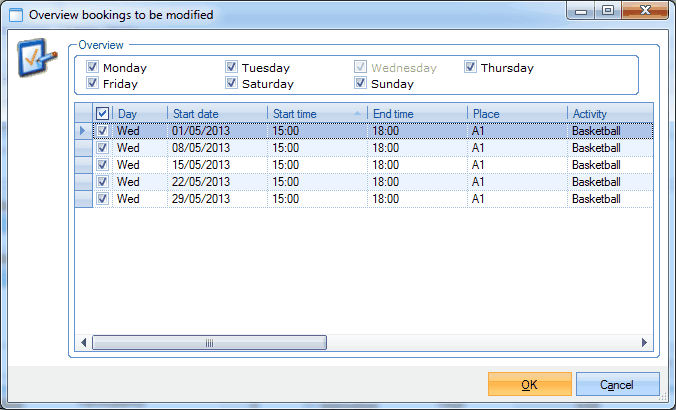Toggle the Monday checkbox
Viewport: 676px width, 410px height.
click(93, 68)
